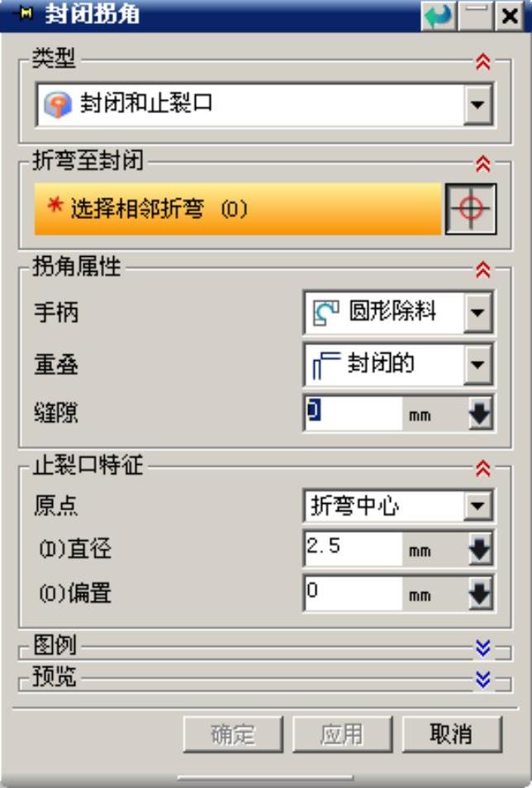
Task: Collapse the 类型 section
Action: coord(483,63)
